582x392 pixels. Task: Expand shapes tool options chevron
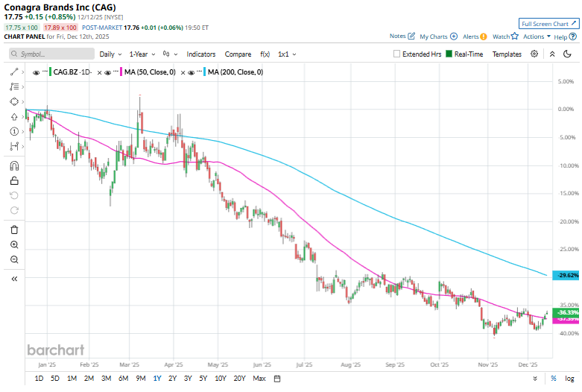pos(23,101)
